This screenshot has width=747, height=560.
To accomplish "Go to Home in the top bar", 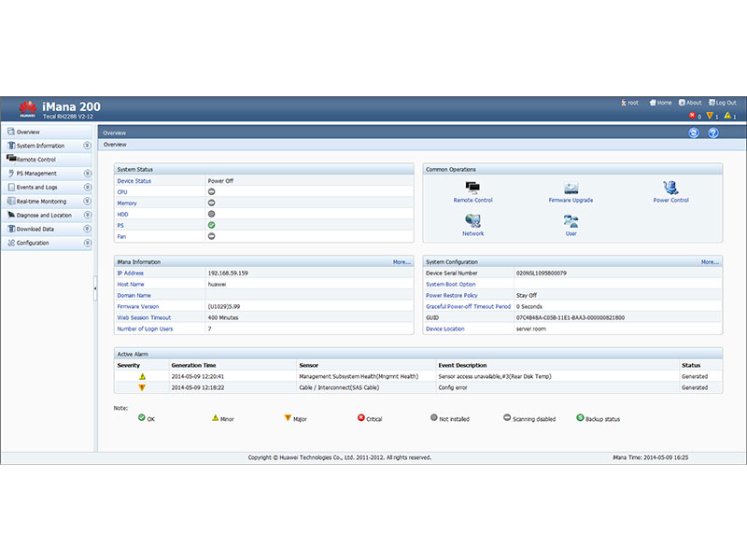I will (x=660, y=103).
